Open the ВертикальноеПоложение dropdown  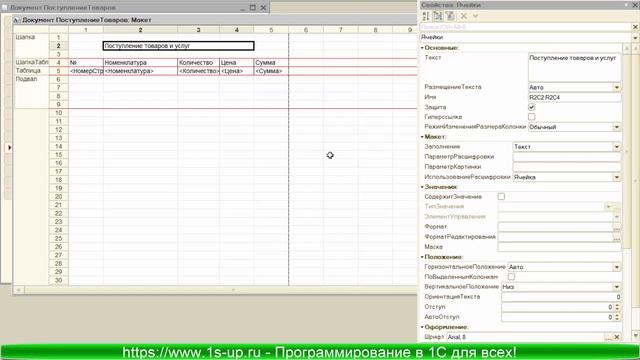pos(617,287)
